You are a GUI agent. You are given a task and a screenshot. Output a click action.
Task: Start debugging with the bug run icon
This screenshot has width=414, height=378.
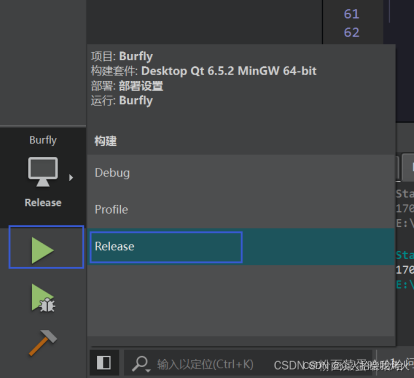click(43, 298)
